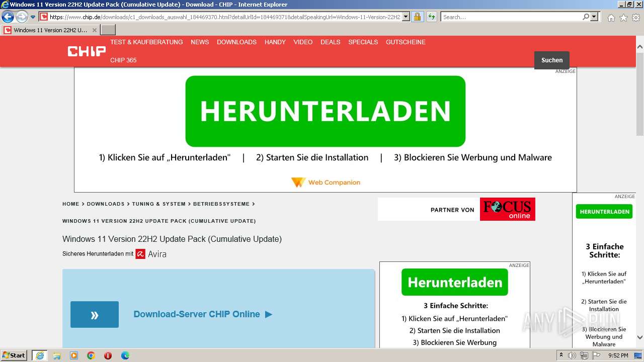Open the Tools gear icon
This screenshot has height=362, width=644.
click(635, 18)
